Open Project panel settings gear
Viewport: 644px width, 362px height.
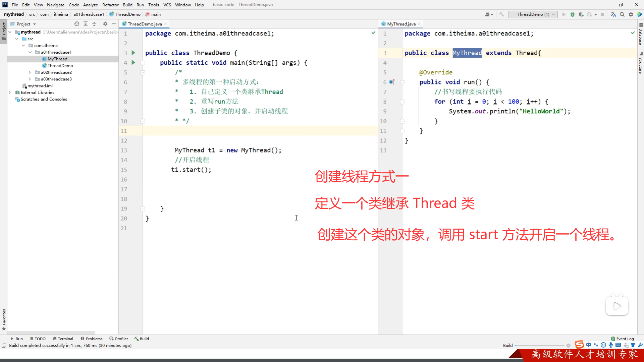pos(105,24)
